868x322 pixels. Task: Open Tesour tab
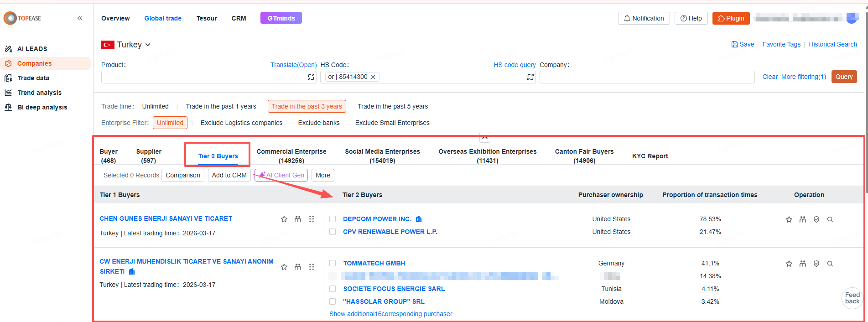(207, 18)
